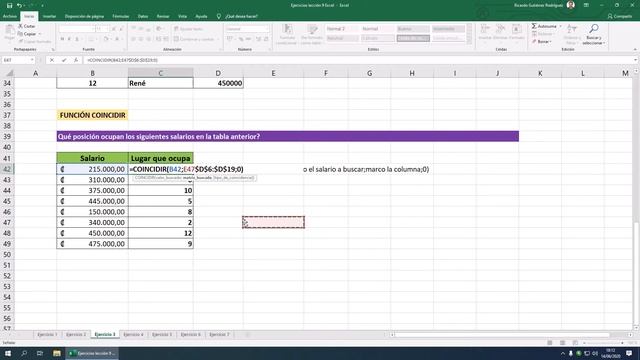The height and width of the screenshot is (360, 640).
Task: Open the Copiar dropdown arrow
Action: click(x=40, y=34)
